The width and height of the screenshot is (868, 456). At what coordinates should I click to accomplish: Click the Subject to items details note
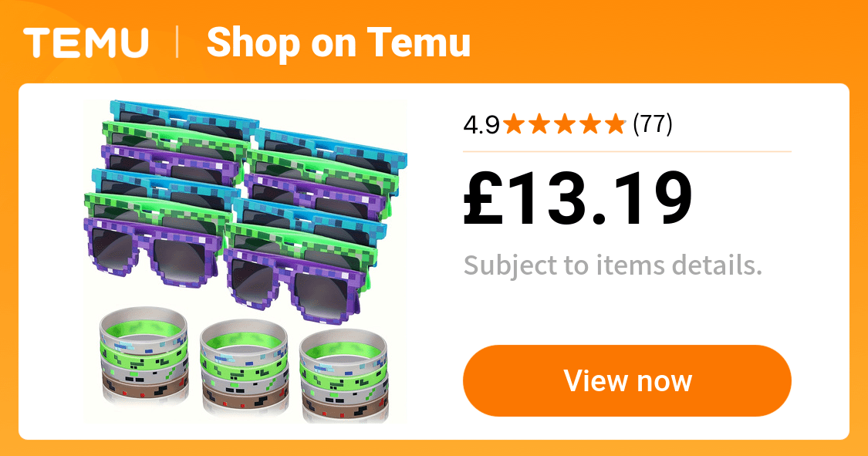(613, 265)
